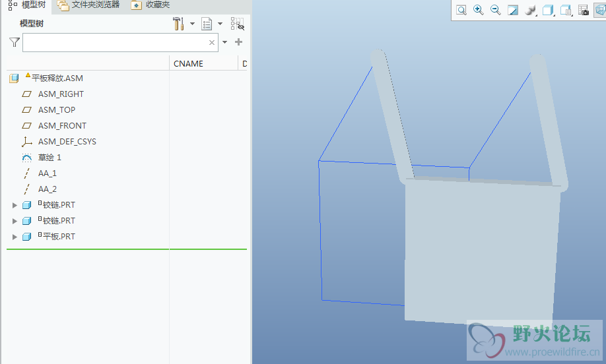The width and height of the screenshot is (606, 364).
Task: Select the 草绘 1 sketch feature
Action: (x=50, y=158)
